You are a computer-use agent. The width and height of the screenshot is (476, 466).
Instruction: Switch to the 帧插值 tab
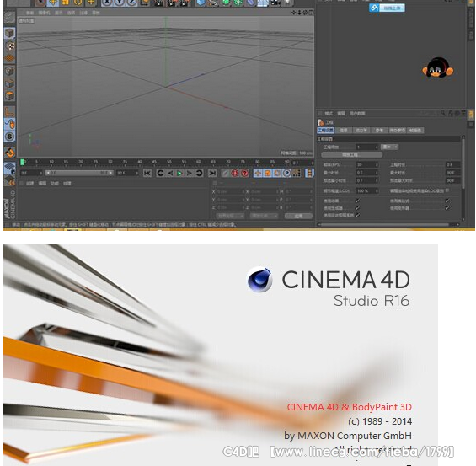415,131
